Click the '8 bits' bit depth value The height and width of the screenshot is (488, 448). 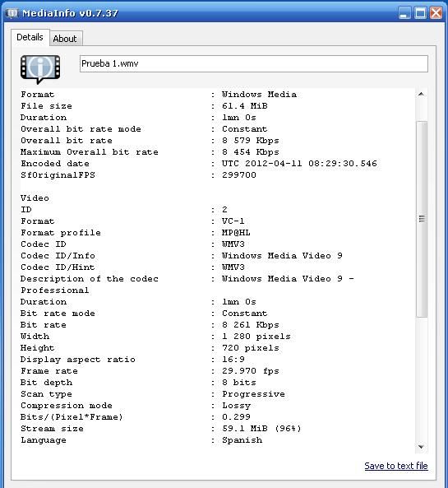(x=239, y=382)
